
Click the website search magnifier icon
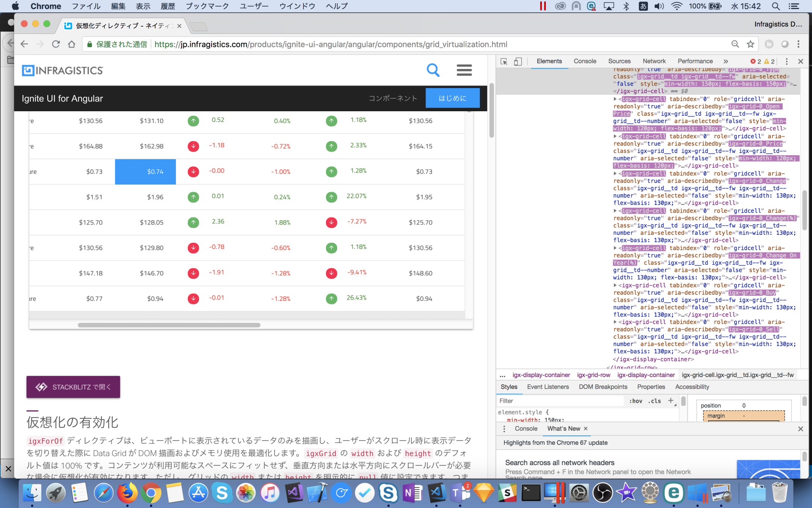point(433,70)
